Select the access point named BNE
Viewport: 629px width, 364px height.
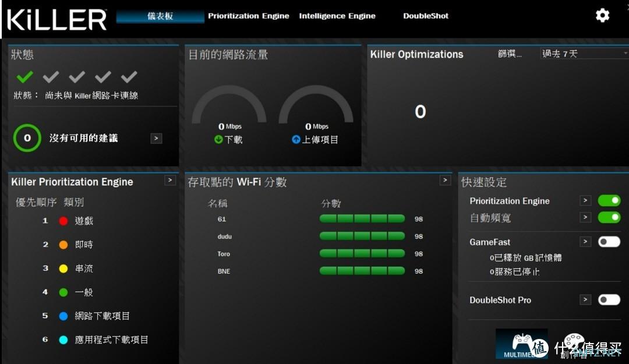(x=224, y=271)
